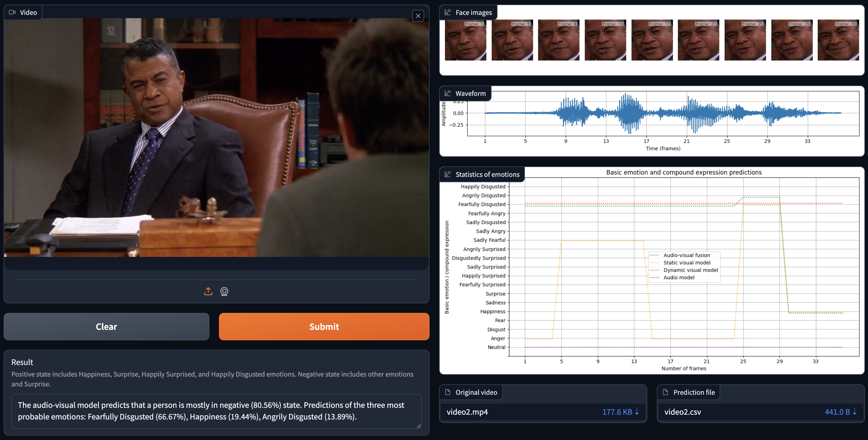Click the Prediction file document icon

pos(665,392)
